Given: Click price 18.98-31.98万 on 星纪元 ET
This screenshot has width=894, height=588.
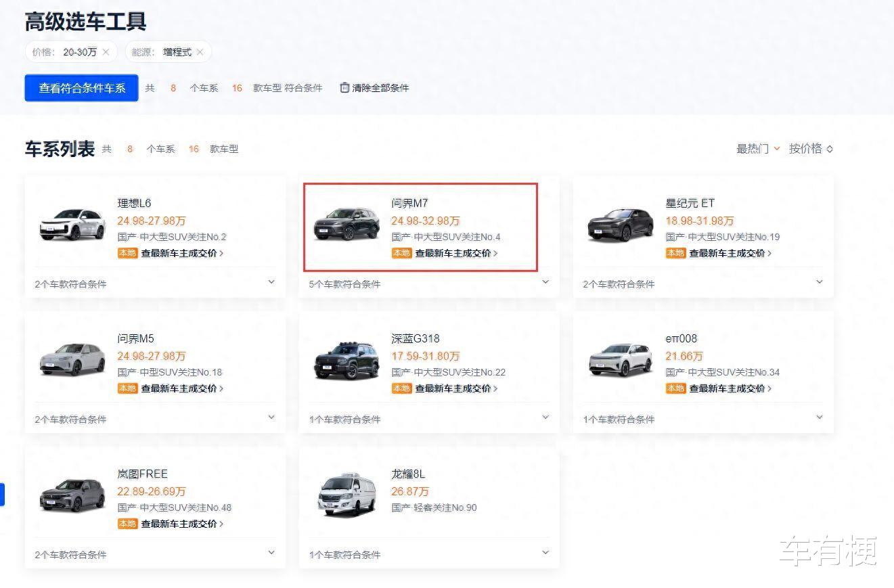Looking at the screenshot, I should click(700, 221).
